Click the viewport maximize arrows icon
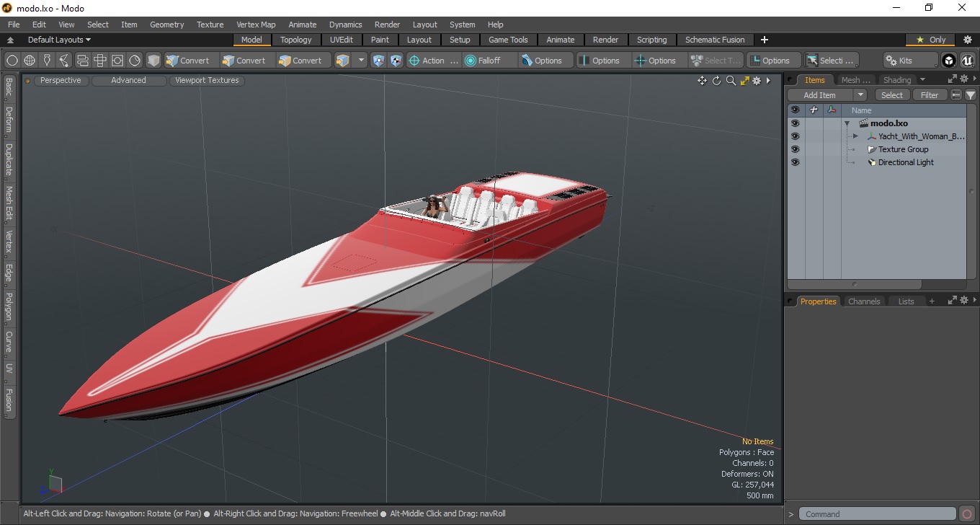 click(744, 81)
